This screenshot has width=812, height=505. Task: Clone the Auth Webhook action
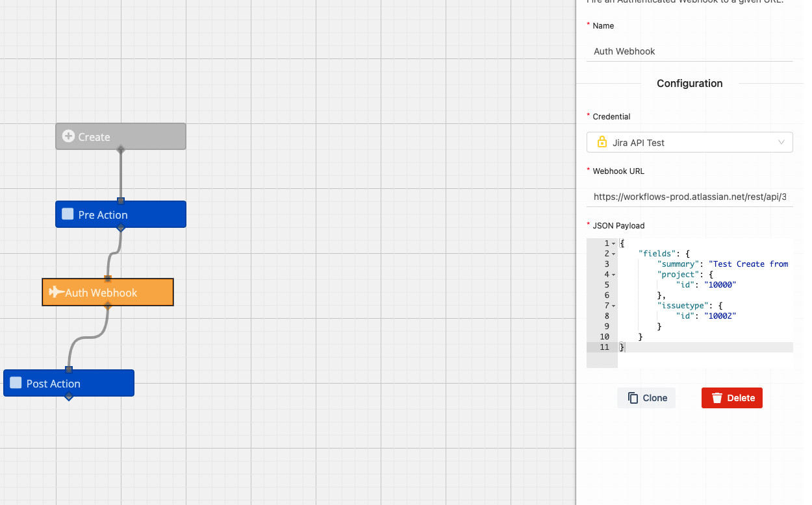(646, 397)
